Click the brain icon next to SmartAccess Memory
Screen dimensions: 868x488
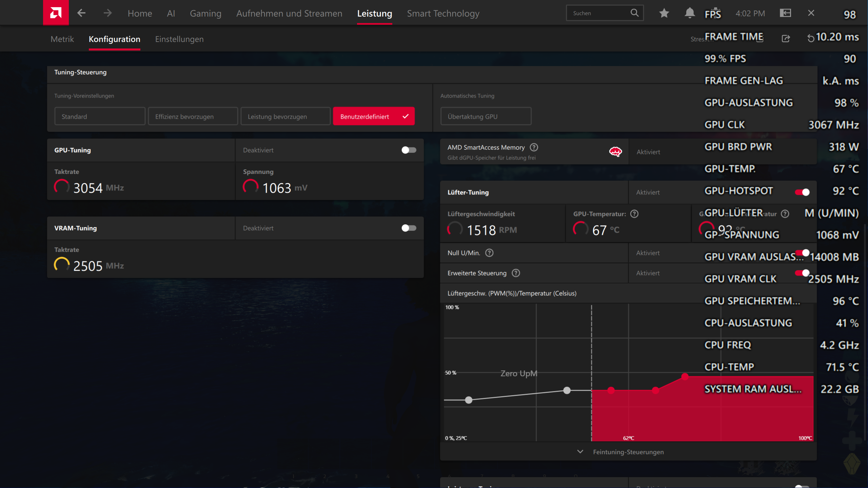point(615,151)
